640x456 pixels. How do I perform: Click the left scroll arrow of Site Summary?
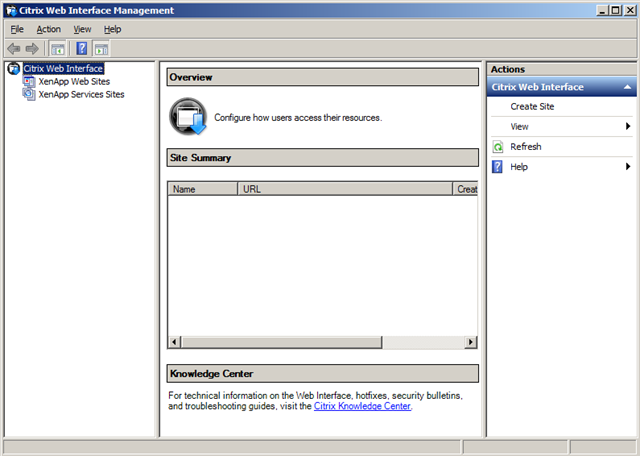[174, 342]
